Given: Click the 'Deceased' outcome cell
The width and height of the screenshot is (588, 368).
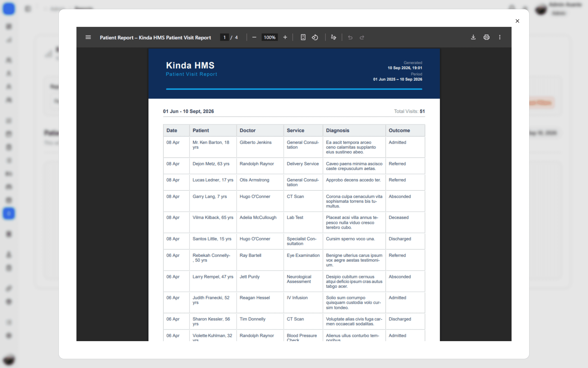Looking at the screenshot, I should coord(405,222).
